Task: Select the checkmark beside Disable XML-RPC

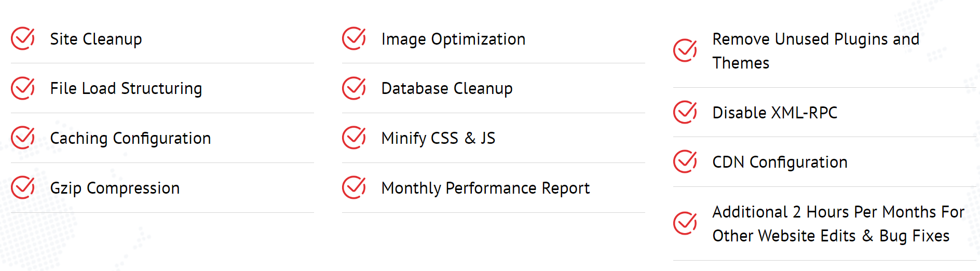Action: click(685, 112)
